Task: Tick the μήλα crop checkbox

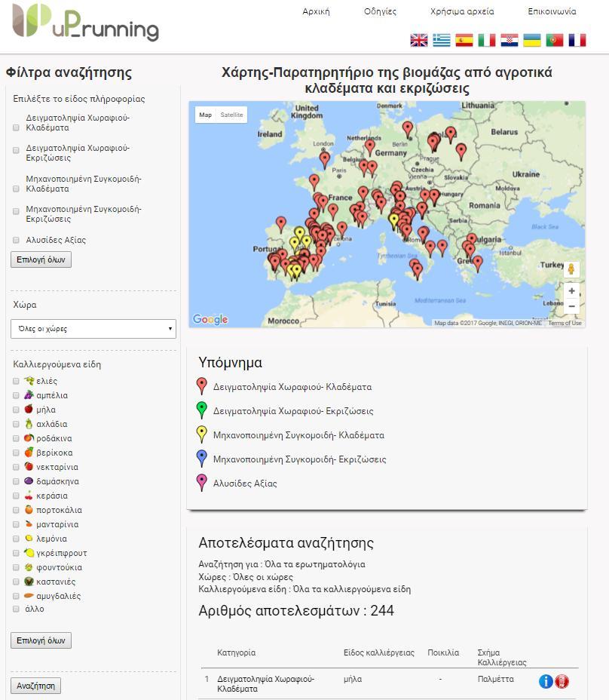Action: pyautogui.click(x=16, y=410)
